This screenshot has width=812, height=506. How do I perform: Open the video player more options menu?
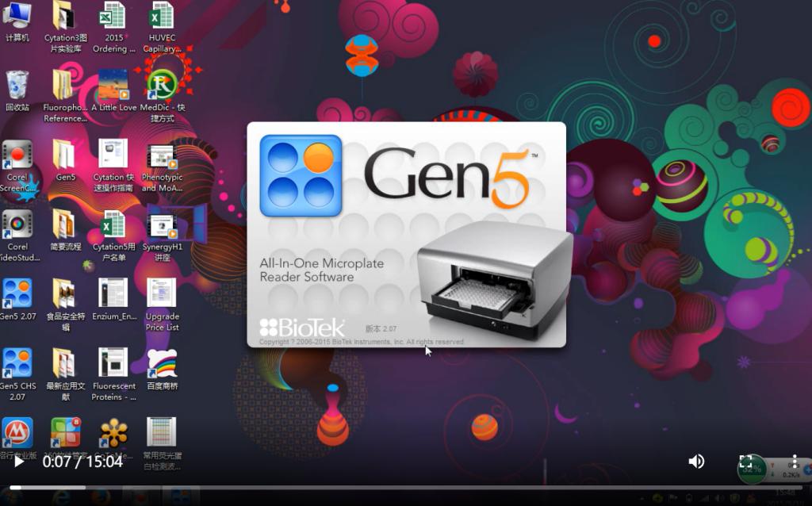pos(795,461)
